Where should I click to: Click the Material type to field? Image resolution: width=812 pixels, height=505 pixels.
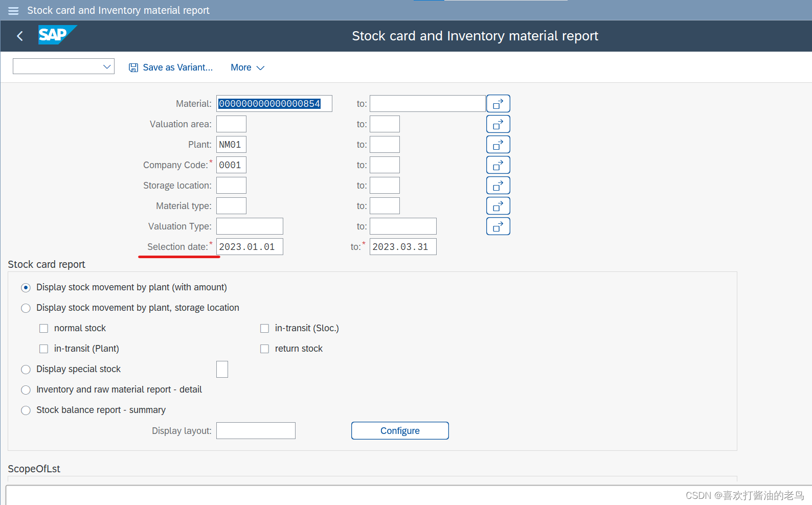[x=385, y=206]
